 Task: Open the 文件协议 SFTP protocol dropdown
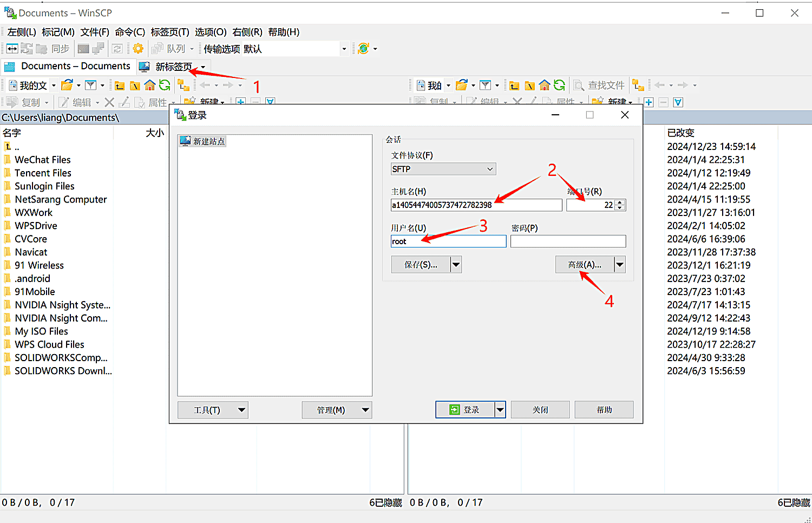[443, 169]
